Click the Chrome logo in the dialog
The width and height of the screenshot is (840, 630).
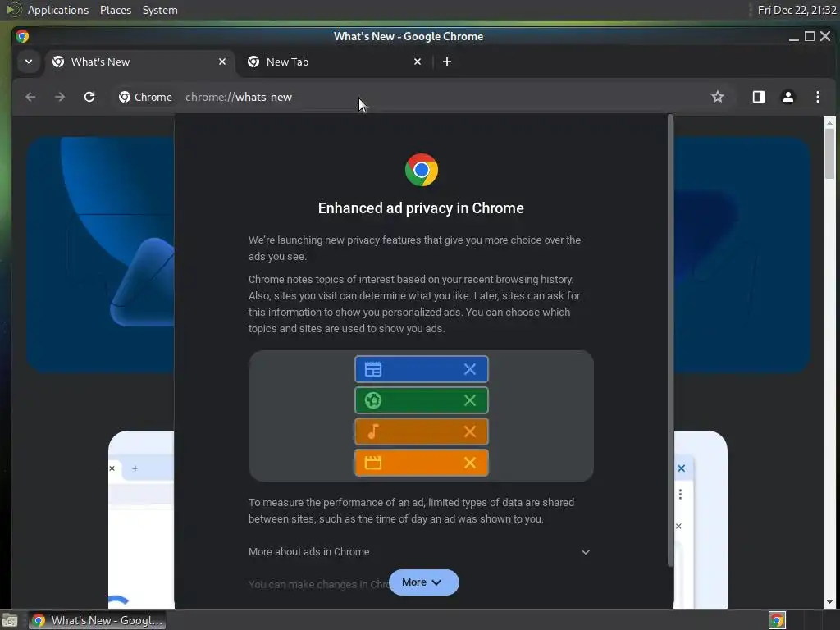click(x=422, y=170)
